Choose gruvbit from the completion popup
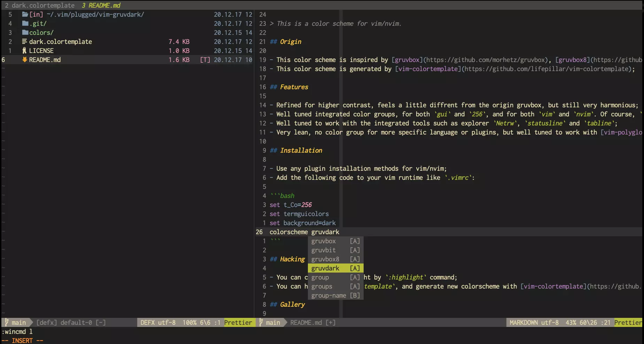 pos(335,250)
